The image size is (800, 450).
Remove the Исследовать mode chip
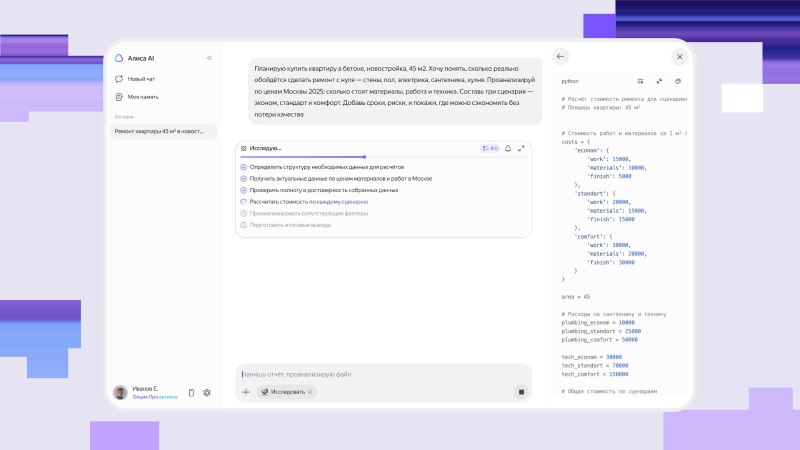point(310,392)
